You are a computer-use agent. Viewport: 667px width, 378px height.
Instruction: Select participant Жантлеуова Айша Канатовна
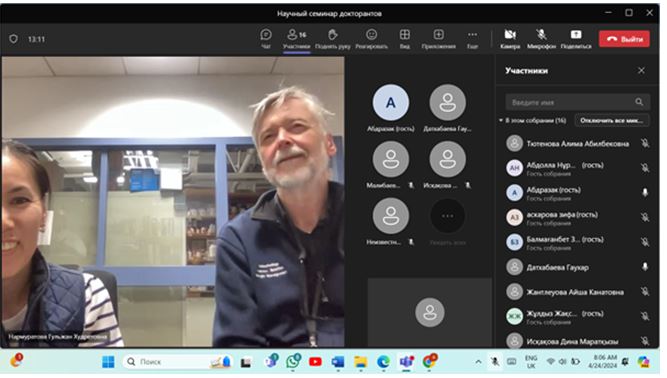point(577,292)
